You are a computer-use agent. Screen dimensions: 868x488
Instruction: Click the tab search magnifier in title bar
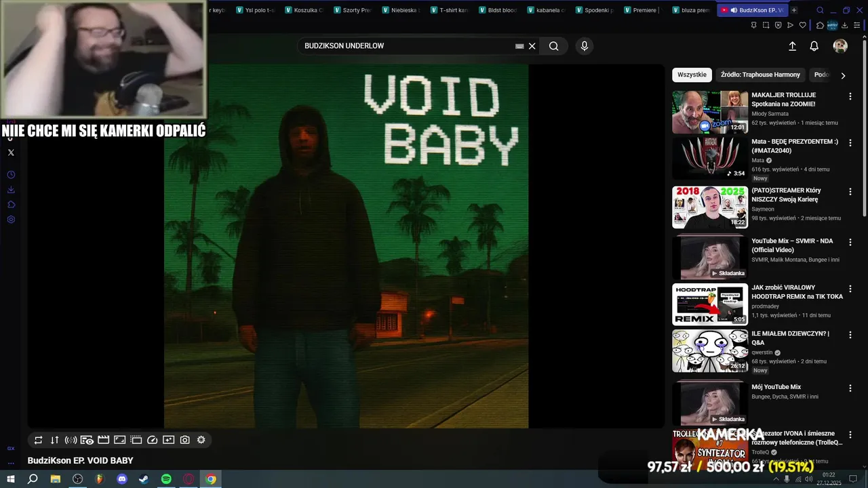point(820,10)
